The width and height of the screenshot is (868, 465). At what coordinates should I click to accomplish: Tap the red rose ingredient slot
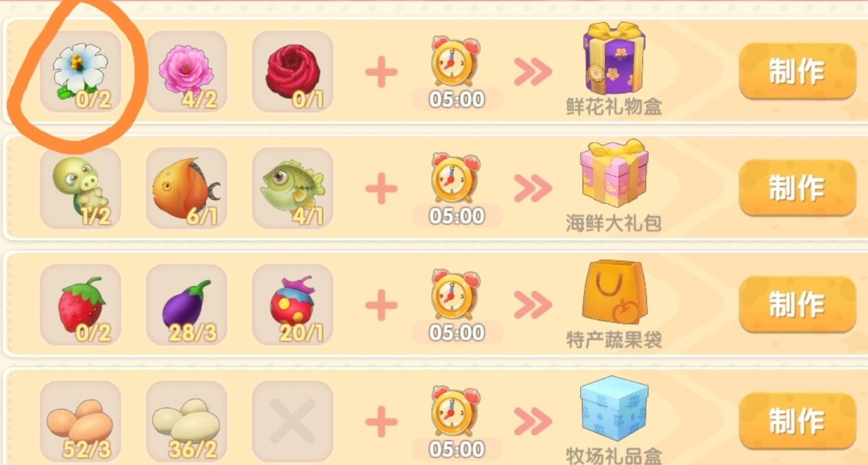click(292, 71)
